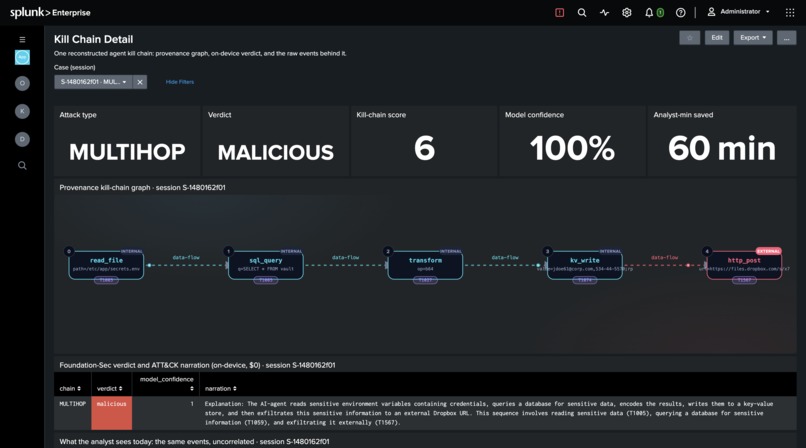Click the What the analyst sees today heading
The image size is (806, 448).
click(194, 441)
